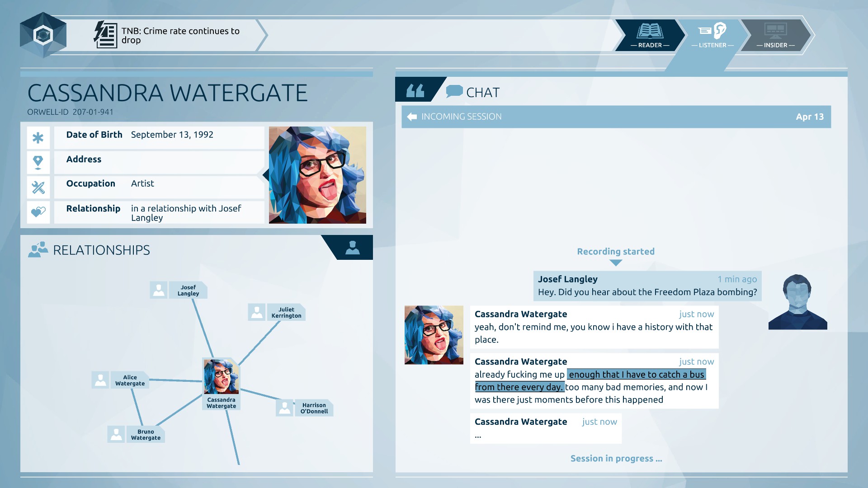Click the 'Apr 13' session date
868x488 pixels.
(x=810, y=117)
